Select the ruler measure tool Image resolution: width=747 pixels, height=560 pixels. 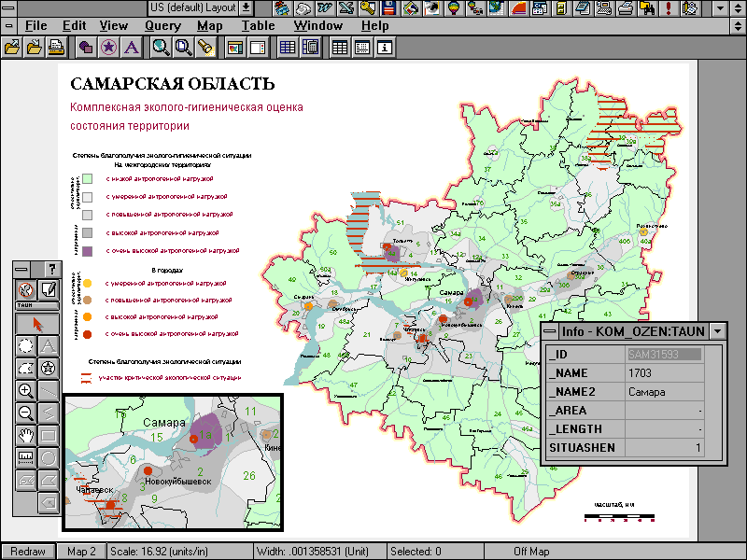[x=26, y=458]
